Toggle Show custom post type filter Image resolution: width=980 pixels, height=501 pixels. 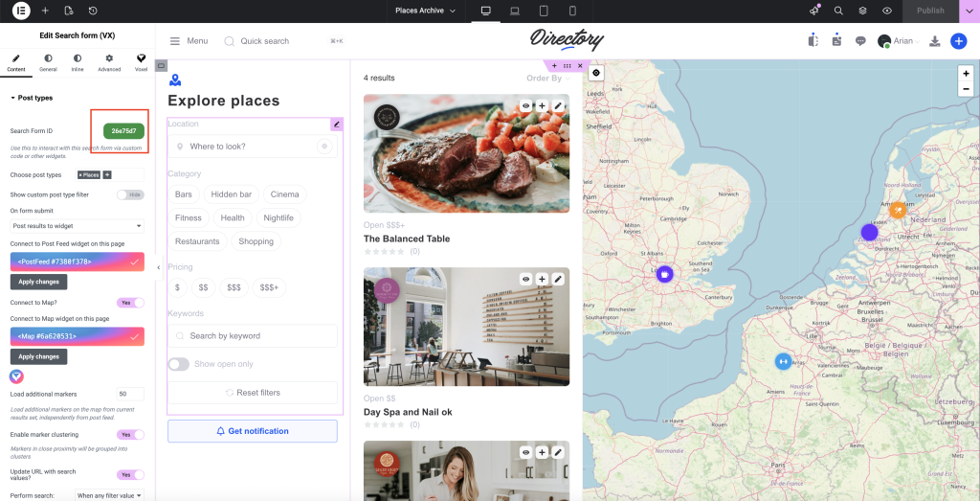point(130,194)
